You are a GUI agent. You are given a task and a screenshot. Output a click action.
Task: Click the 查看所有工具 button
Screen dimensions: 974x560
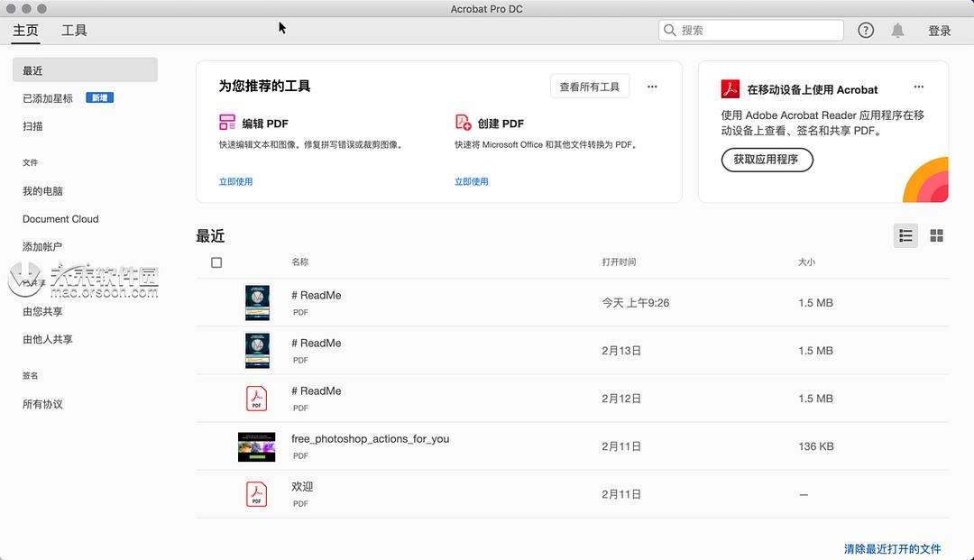coord(590,87)
